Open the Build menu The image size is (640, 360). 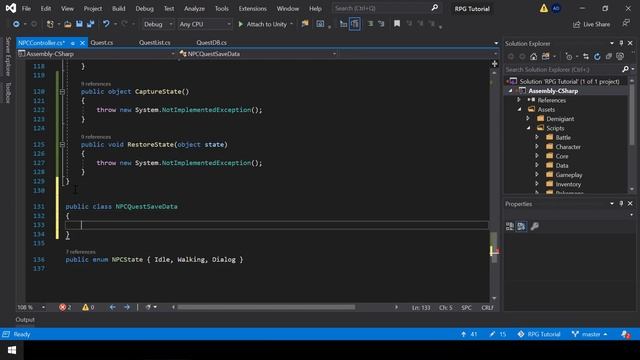[x=119, y=9]
